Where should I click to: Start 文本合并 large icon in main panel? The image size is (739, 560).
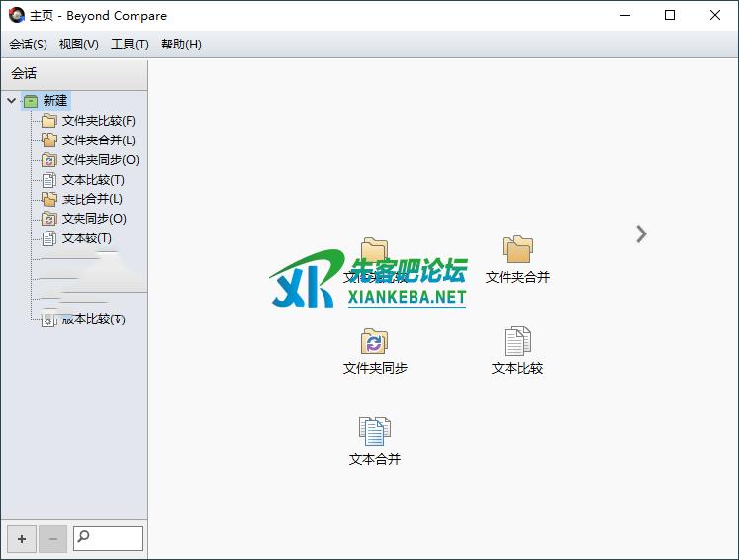(374, 431)
